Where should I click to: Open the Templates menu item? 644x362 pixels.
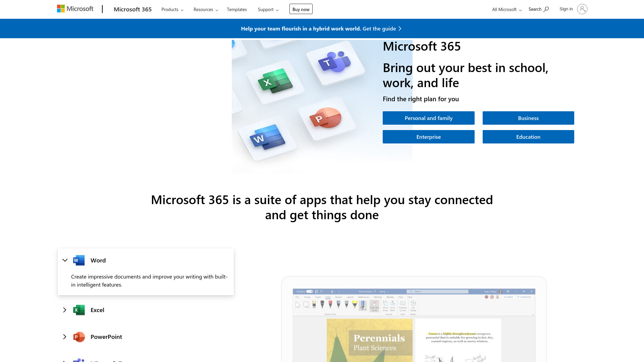pos(237,9)
